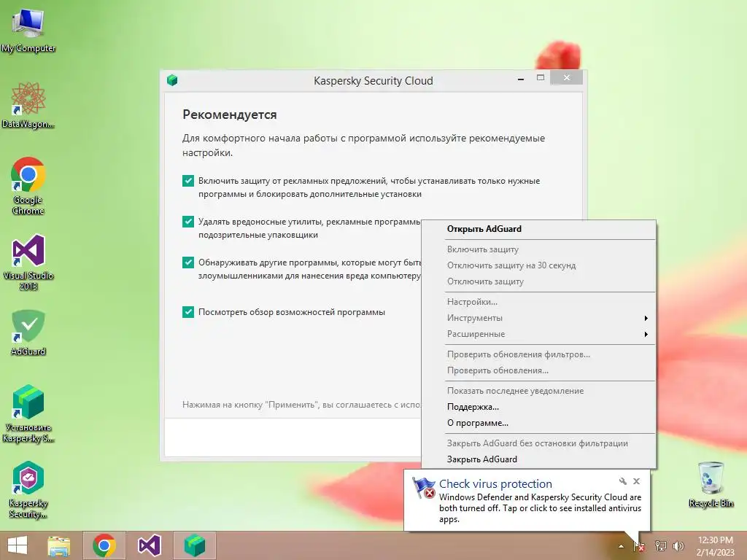Open the Windows Start button

point(18,545)
